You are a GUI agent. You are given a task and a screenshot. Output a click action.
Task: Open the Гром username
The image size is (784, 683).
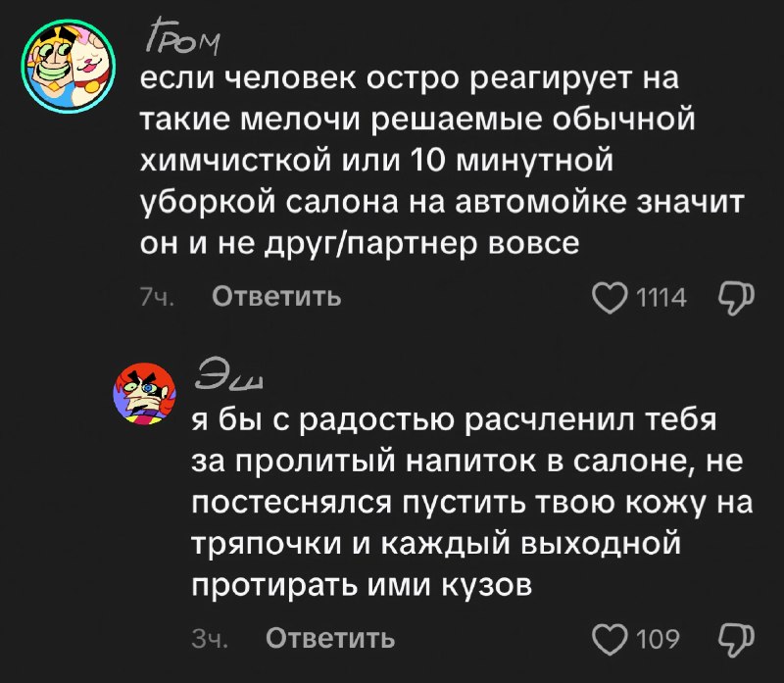[183, 36]
